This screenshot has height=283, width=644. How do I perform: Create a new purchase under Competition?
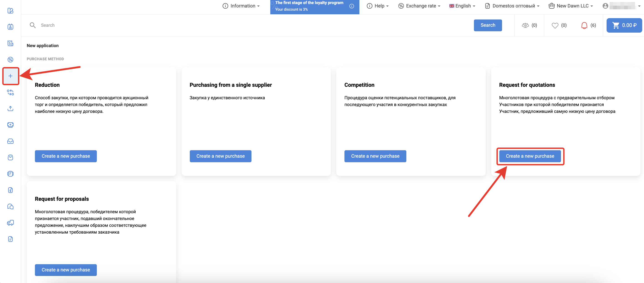point(375,156)
